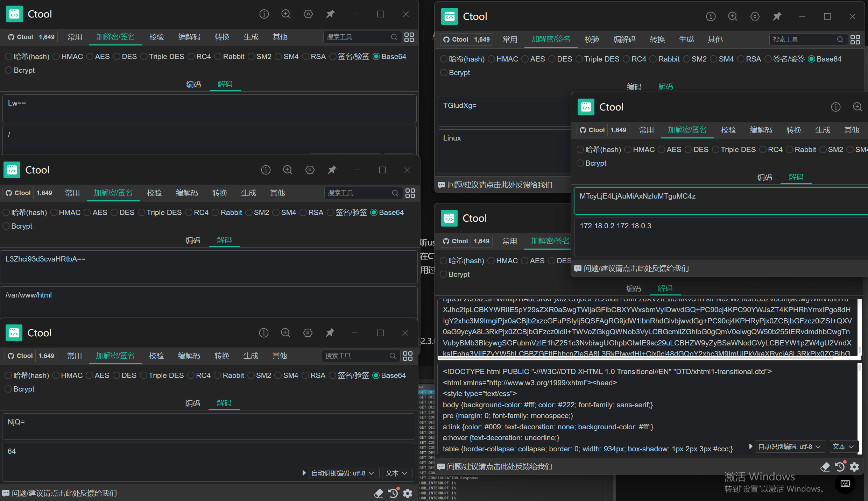Open the 自动识别编码: utf-8 dropdown in the NjQ= window
Viewport: 868px width, 501px height.
[343, 473]
